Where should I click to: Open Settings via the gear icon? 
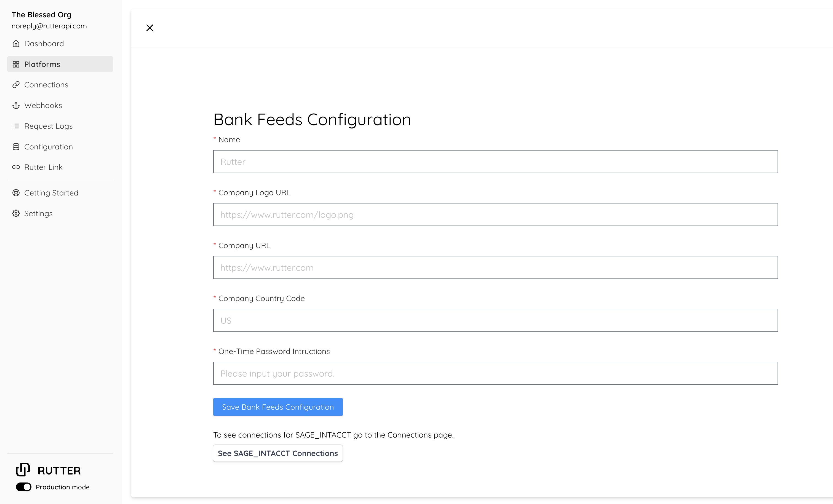[16, 213]
